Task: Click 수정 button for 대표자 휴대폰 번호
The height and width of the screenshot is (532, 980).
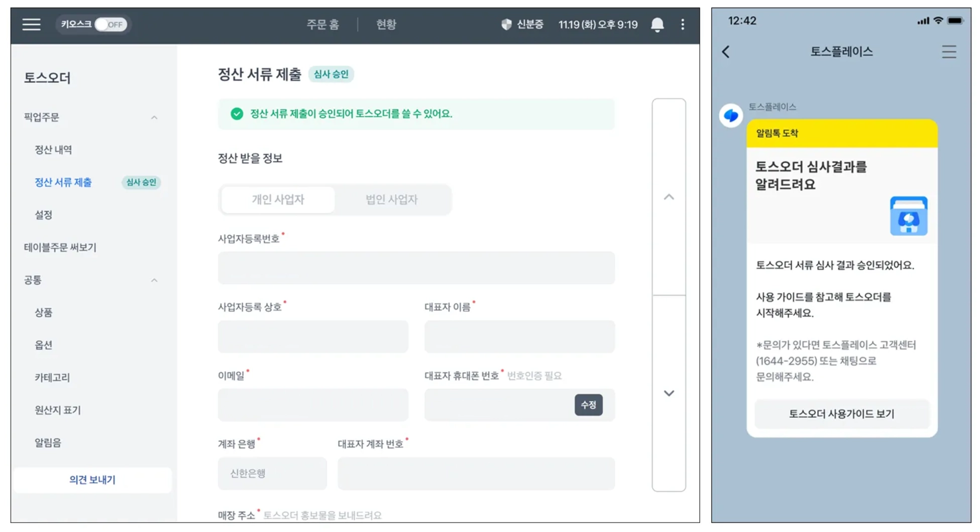Action: pos(588,405)
